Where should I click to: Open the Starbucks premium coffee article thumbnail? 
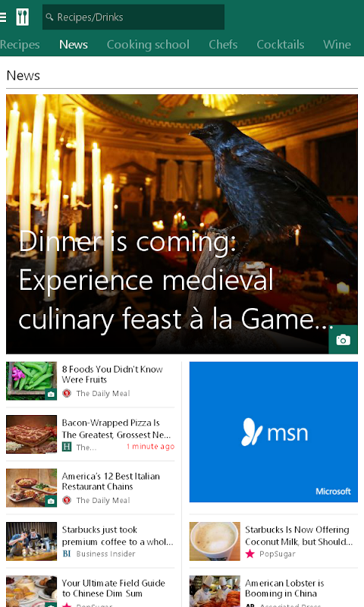coord(31,541)
